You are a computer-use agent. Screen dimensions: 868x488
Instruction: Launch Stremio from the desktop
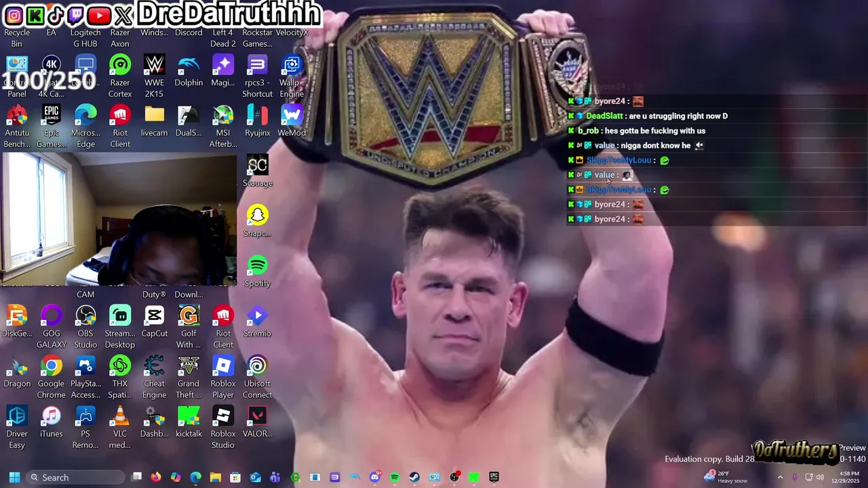pyautogui.click(x=258, y=322)
